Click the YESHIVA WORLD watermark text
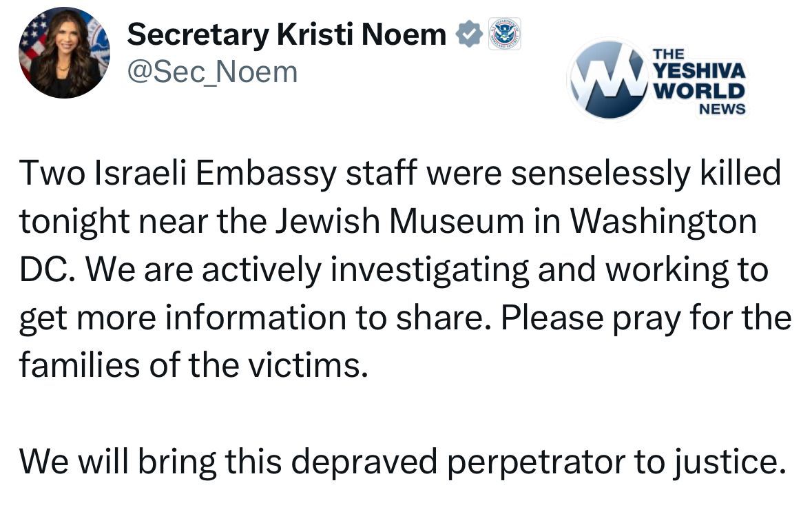812x523 pixels. tap(698, 80)
